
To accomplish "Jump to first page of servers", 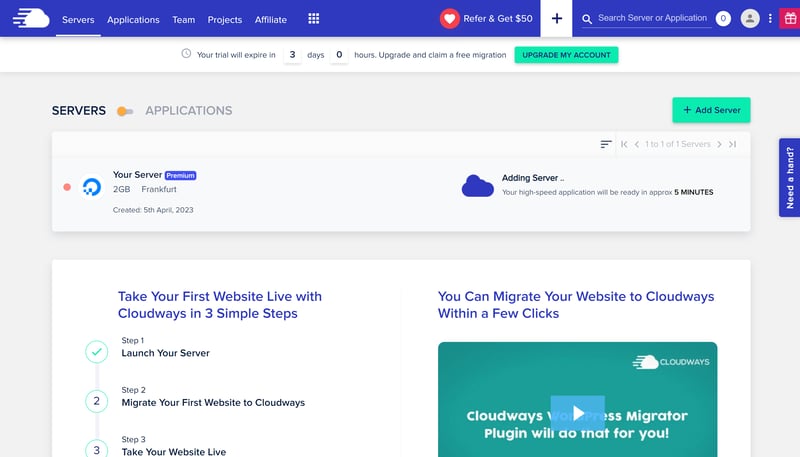I will tap(624, 144).
